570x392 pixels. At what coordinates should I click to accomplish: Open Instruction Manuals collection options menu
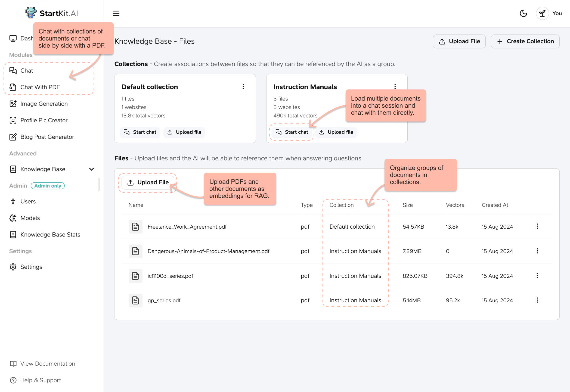point(395,86)
